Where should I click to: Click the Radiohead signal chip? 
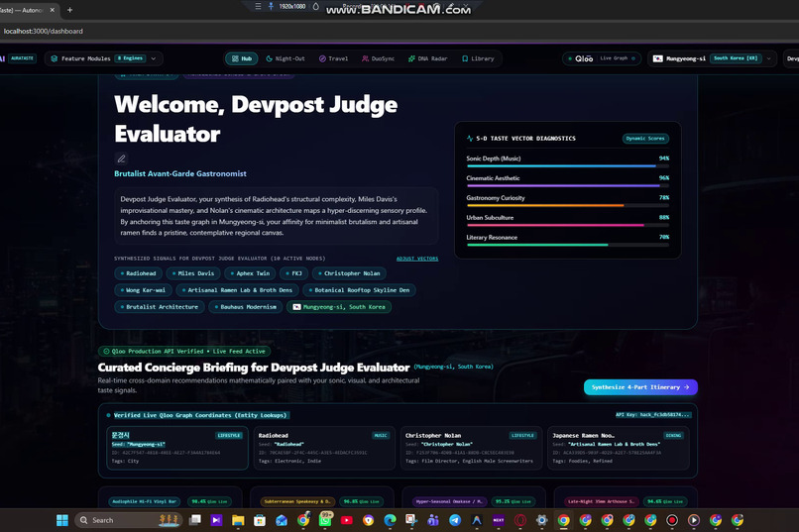pyautogui.click(x=138, y=273)
